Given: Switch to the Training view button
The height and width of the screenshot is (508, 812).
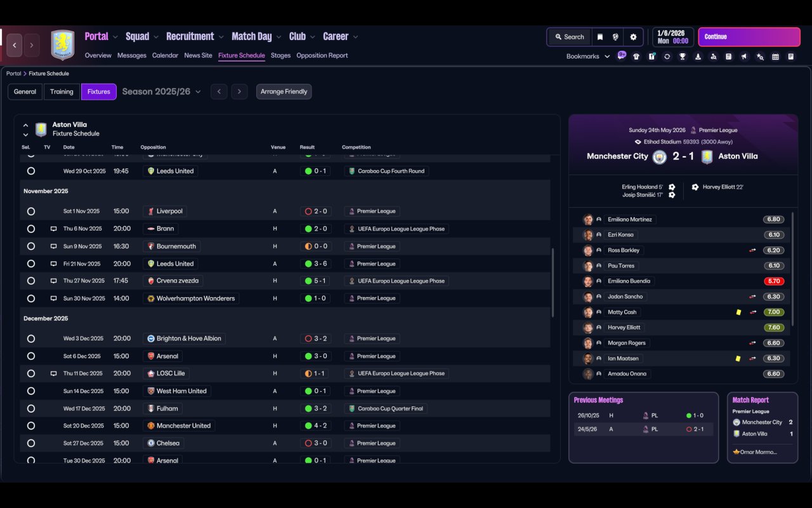Looking at the screenshot, I should pos(62,91).
